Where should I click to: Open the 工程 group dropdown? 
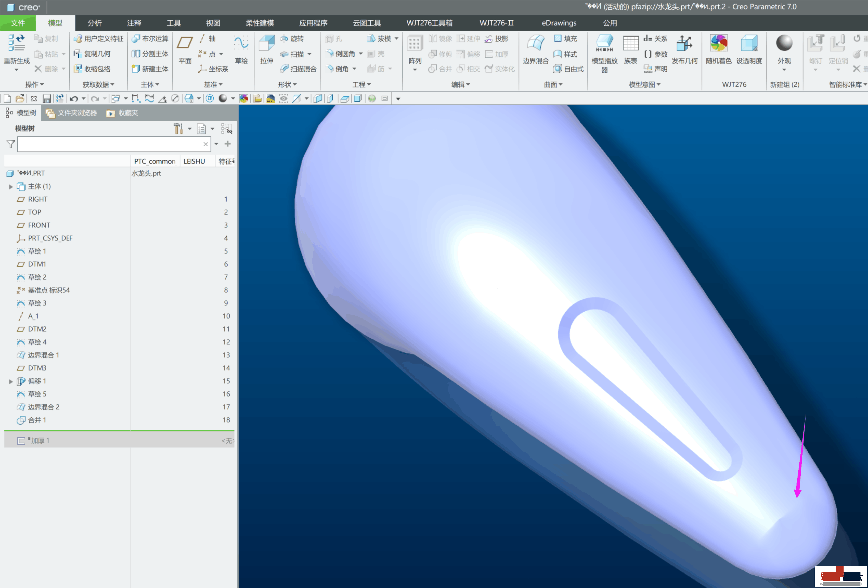pyautogui.click(x=361, y=85)
